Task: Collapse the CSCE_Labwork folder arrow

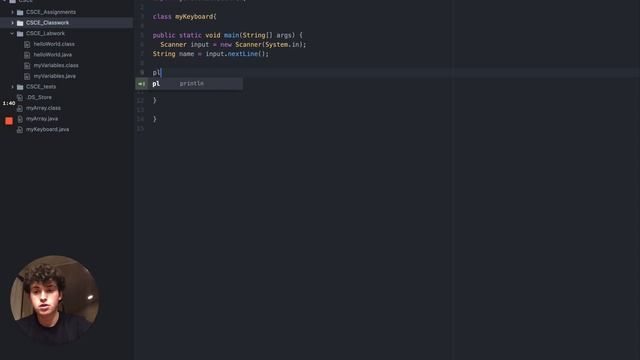Action: click(12, 33)
